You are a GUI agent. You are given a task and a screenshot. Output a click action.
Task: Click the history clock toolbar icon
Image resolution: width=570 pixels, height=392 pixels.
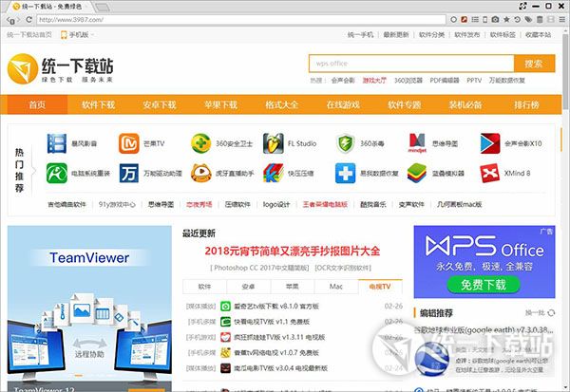[518, 19]
